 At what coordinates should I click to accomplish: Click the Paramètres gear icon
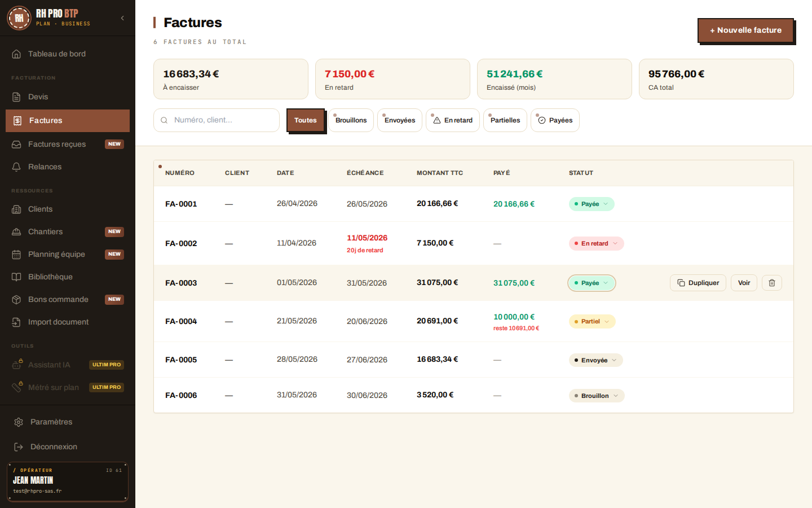(x=19, y=422)
